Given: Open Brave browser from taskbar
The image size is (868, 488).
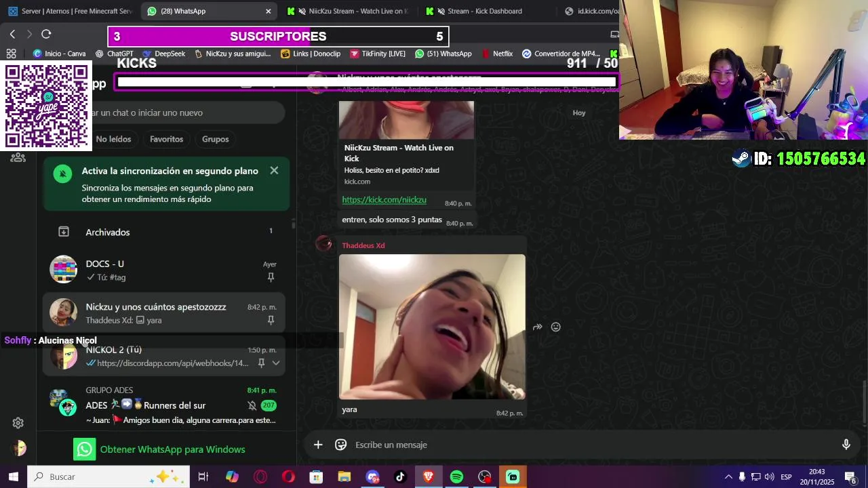Looking at the screenshot, I should click(x=428, y=476).
